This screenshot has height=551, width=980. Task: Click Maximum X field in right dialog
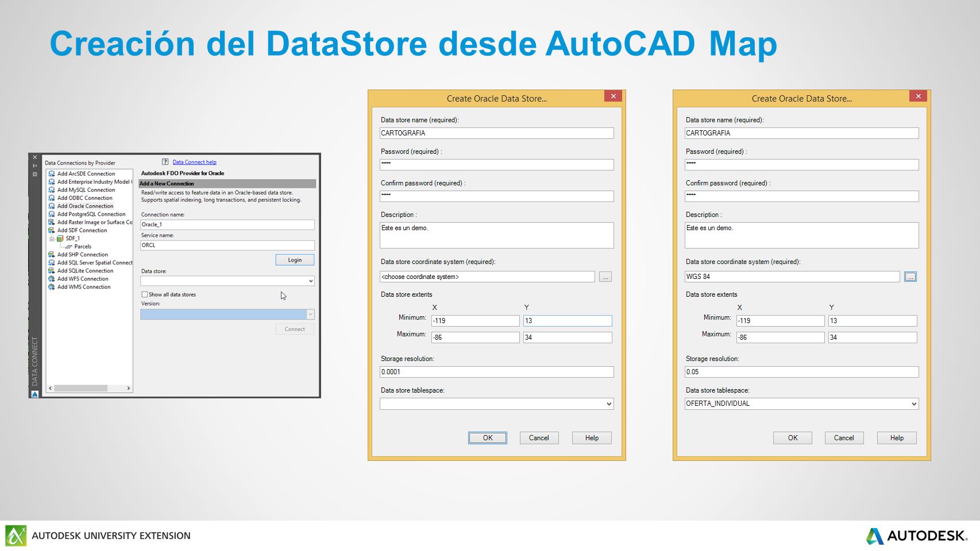point(781,337)
